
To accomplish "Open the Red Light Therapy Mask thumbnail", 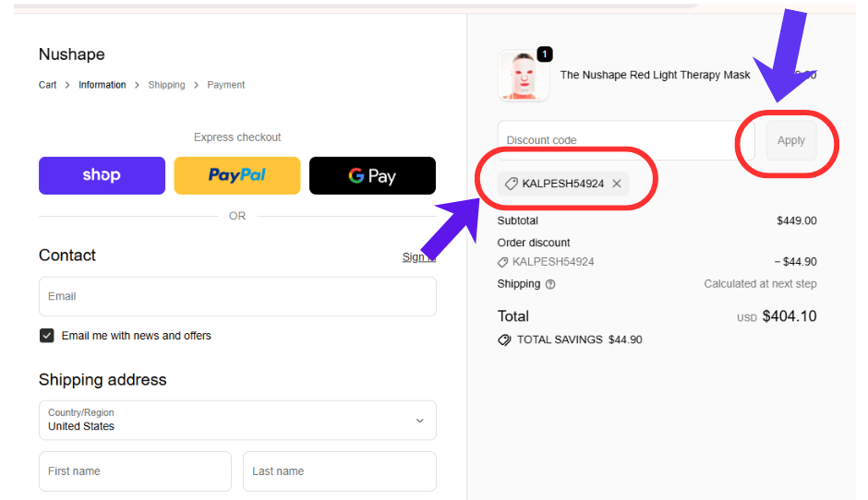I will 524,76.
